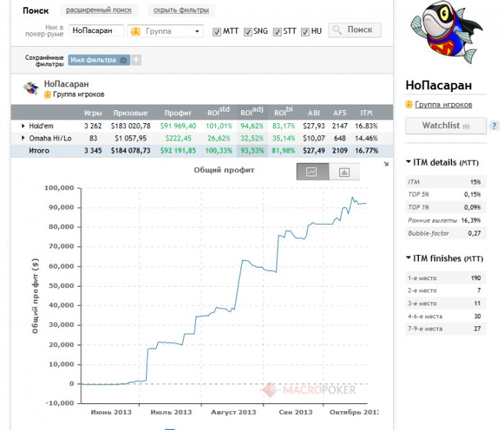Click the group icon next to Группа игроков link
Viewport: 504px width, 430px height.
409,104
